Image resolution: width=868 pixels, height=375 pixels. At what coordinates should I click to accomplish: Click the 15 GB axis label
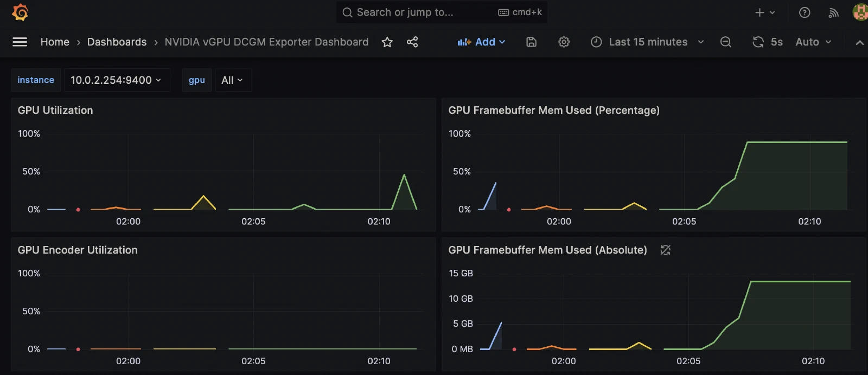pos(461,273)
